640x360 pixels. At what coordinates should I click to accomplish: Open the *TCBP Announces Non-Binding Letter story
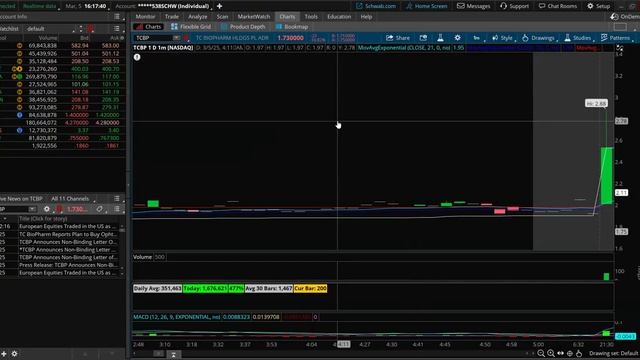67,249
